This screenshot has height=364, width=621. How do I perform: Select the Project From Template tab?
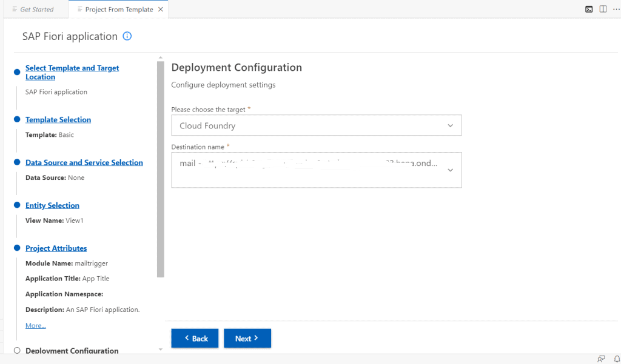pos(118,10)
